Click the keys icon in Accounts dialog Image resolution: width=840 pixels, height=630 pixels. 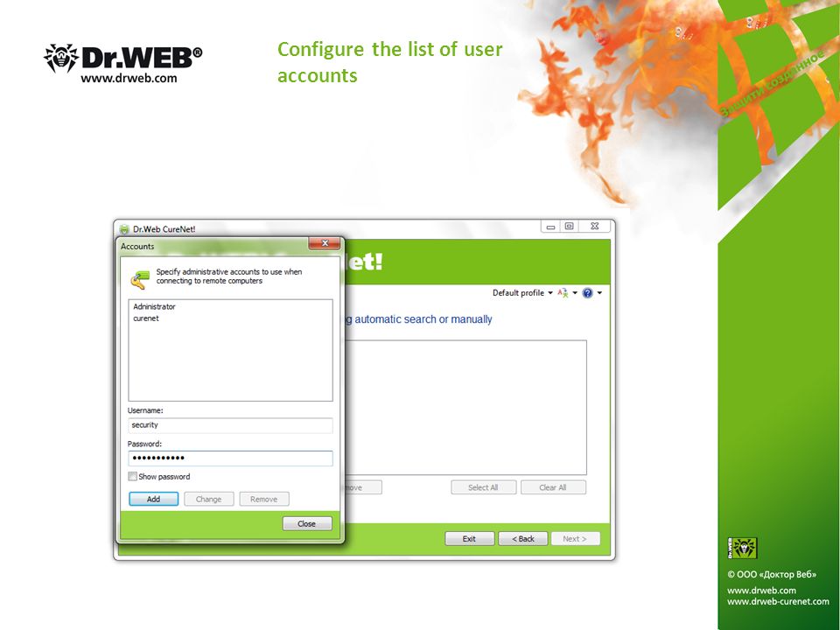[140, 279]
